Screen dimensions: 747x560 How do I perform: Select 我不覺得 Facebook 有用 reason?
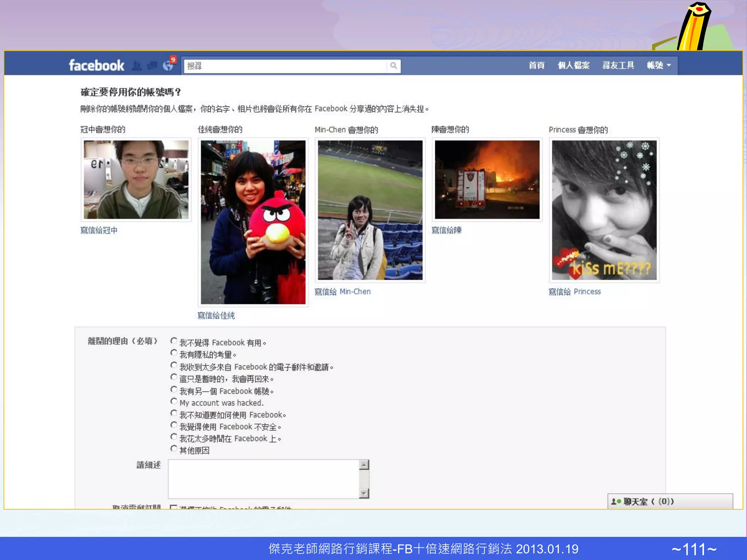[174, 341]
